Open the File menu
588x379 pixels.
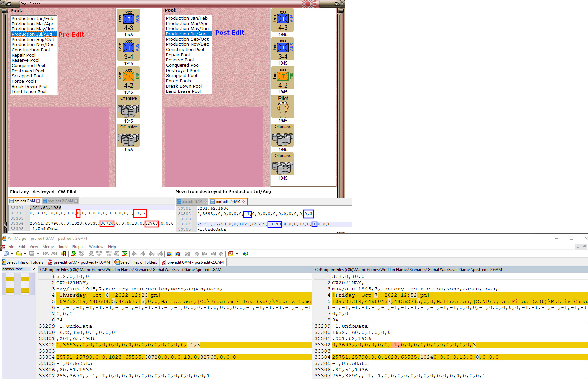click(11, 247)
